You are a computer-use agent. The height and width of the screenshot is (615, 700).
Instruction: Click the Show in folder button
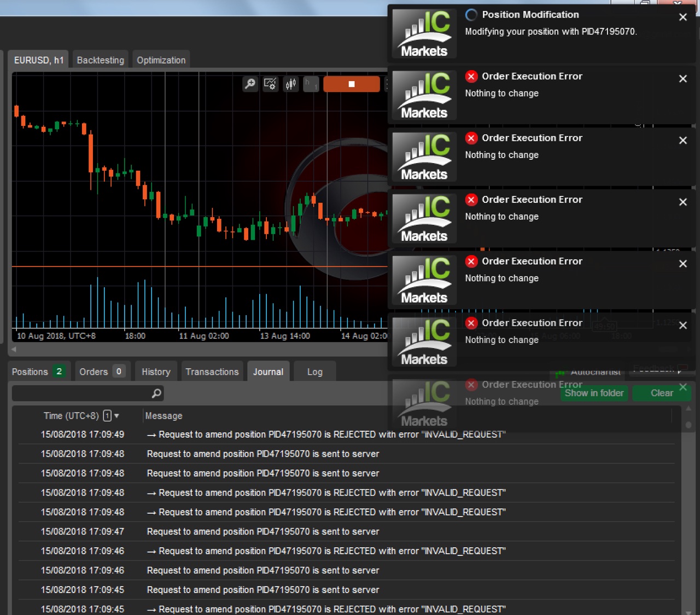coord(594,393)
